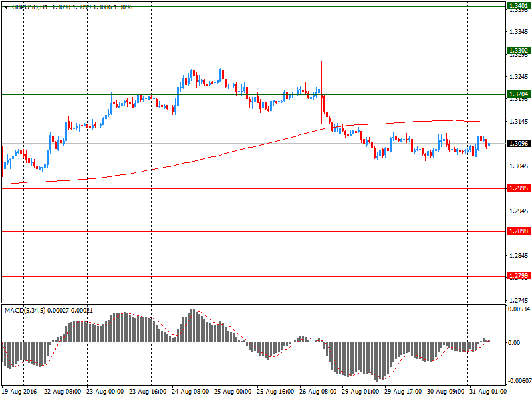
Task: Select the 19 Aug 2016 date label
Action: pyautogui.click(x=19, y=392)
